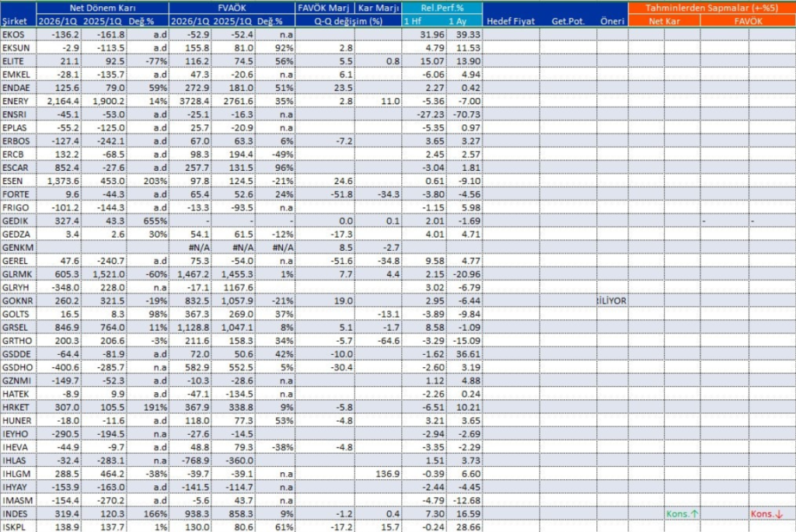Click GEREL Kar Marjı value -34.8
Viewport: 796px width, 532px height.
(388, 261)
